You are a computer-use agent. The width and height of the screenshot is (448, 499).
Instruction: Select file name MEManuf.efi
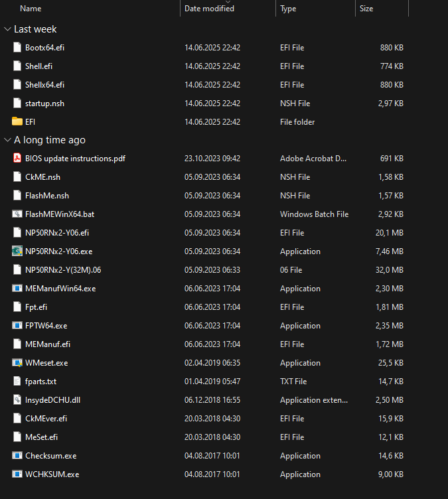[48, 344]
